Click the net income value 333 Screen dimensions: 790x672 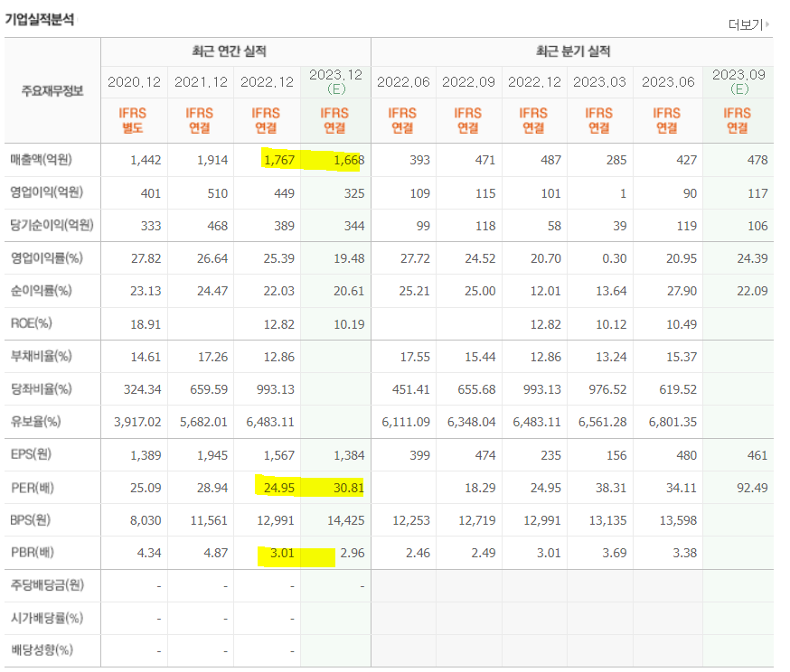pyautogui.click(x=151, y=226)
